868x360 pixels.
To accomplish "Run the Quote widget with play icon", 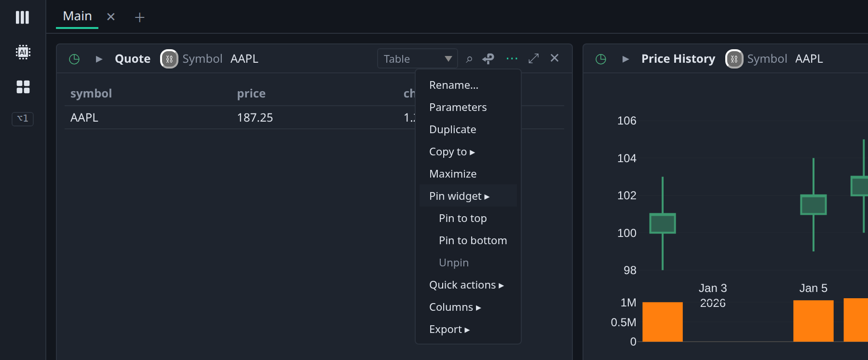I will point(99,59).
